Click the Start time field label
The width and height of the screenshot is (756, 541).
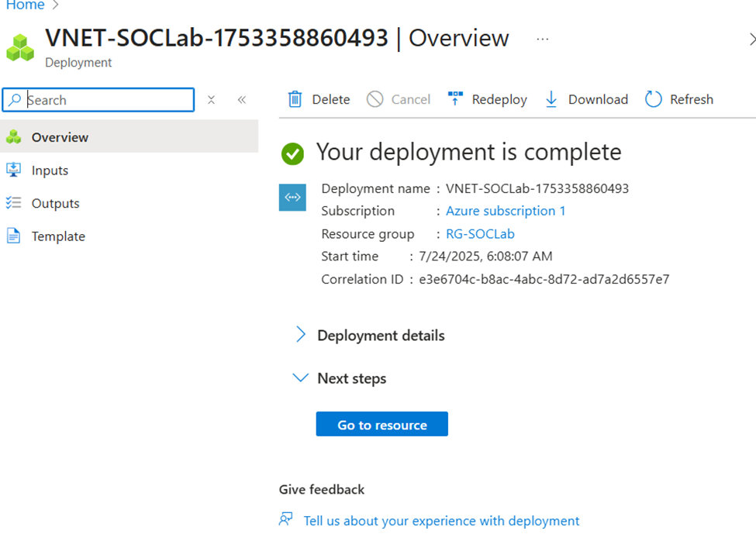pyautogui.click(x=350, y=256)
